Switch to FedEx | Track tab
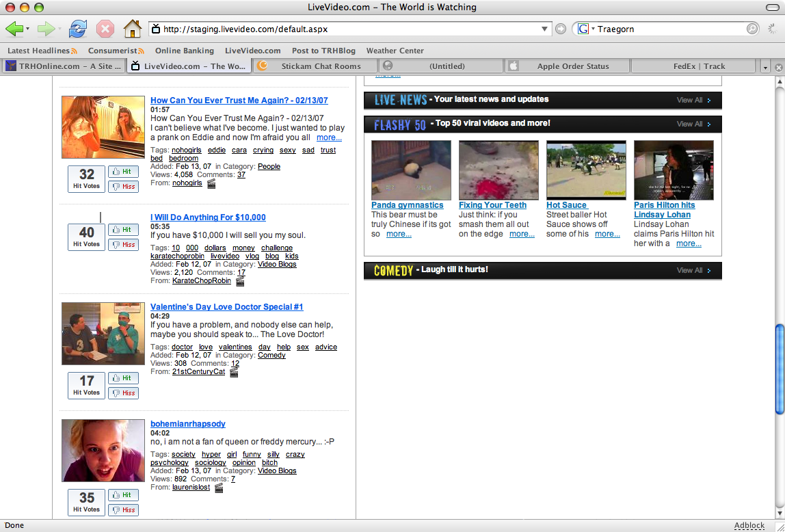The image size is (785, 532). (x=693, y=66)
